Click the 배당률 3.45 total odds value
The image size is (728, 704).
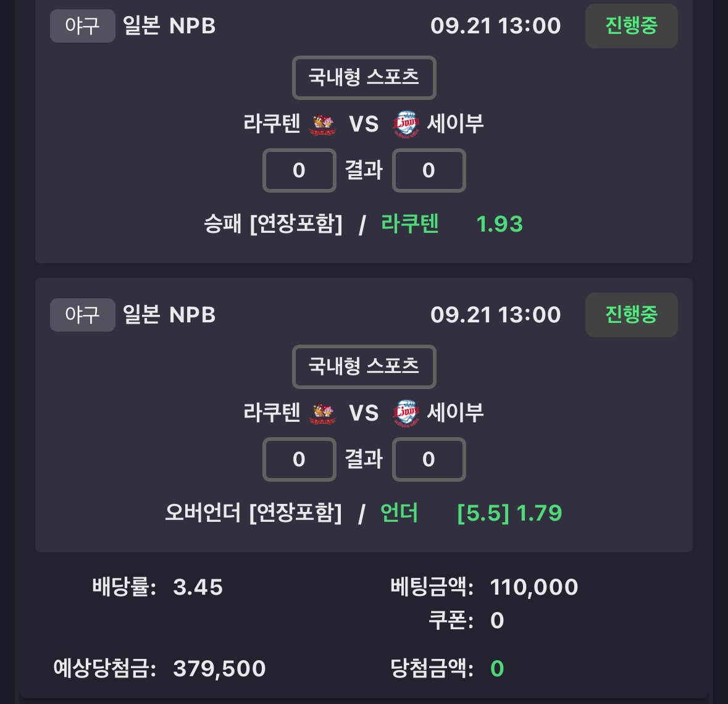tap(198, 587)
